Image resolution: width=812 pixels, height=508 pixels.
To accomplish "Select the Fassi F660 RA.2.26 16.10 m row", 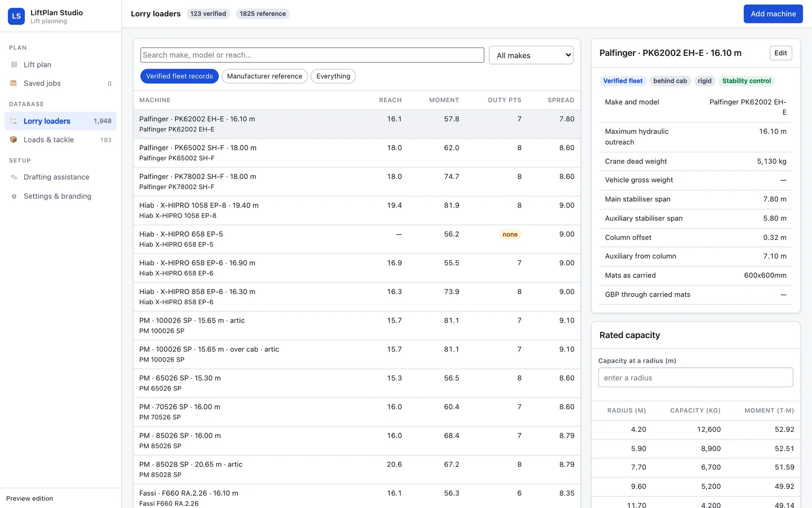I will (x=357, y=496).
